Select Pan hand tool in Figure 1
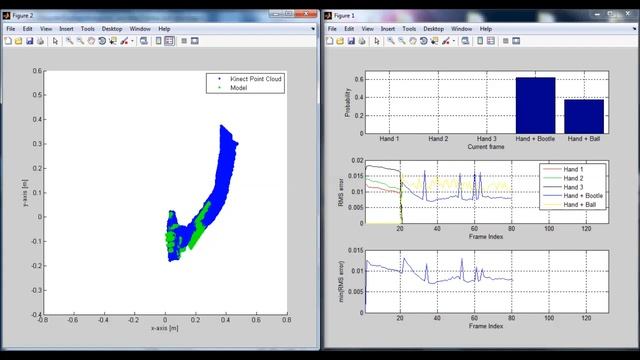Screen dimensions: 640x360 (x=413, y=41)
